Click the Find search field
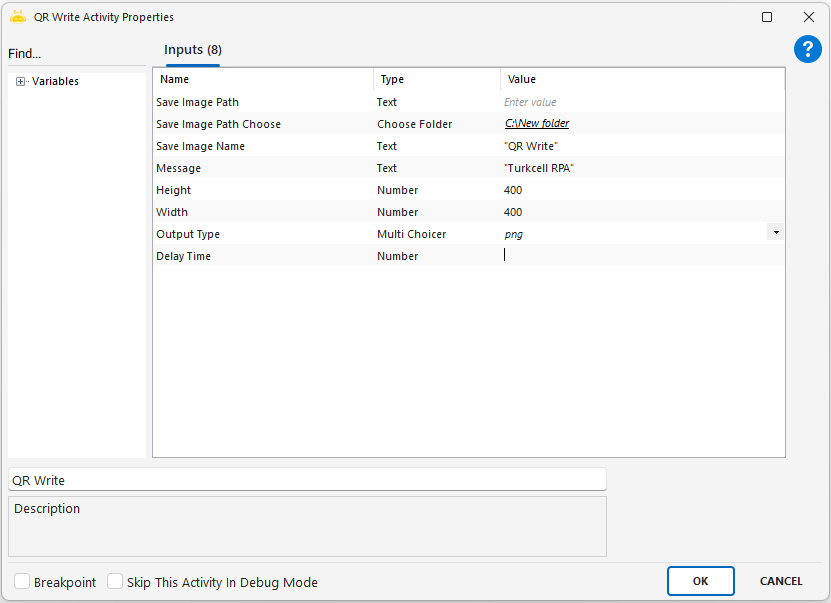The width and height of the screenshot is (831, 603). [x=75, y=54]
